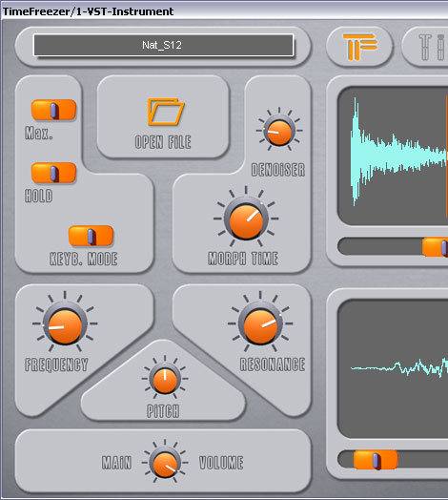Click the HOLD label
The image size is (448, 500).
(39, 196)
